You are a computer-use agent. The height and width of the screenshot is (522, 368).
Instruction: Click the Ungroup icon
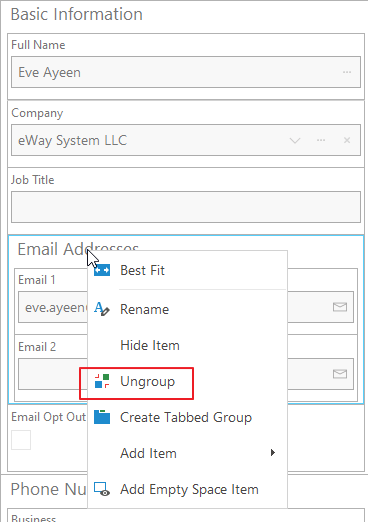(x=102, y=381)
